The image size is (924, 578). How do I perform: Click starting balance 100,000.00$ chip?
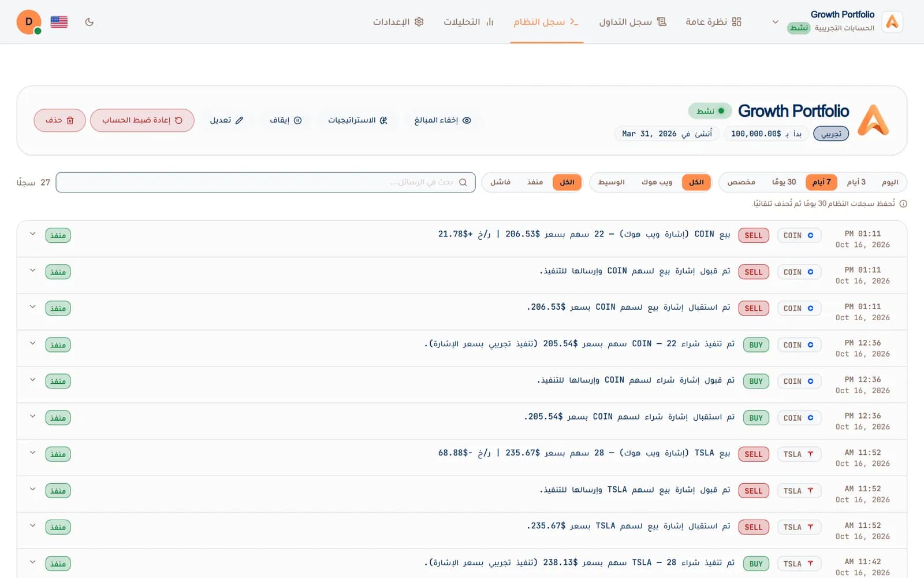[766, 134]
